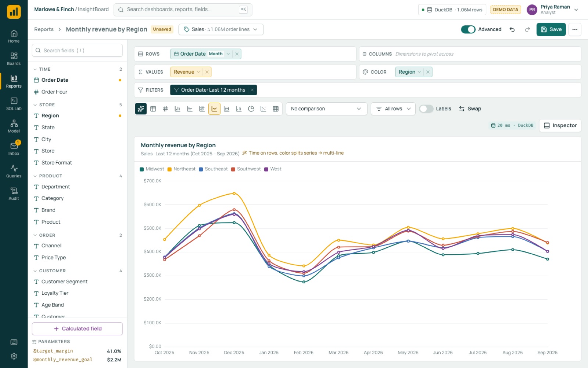Click the keyboard shortcuts icon in sidebar
The height and width of the screenshot is (368, 588).
coord(14,342)
